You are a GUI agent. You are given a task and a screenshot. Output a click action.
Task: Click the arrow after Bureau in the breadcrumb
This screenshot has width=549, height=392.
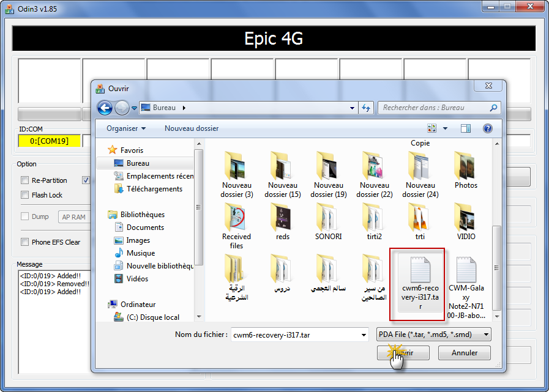[184, 108]
